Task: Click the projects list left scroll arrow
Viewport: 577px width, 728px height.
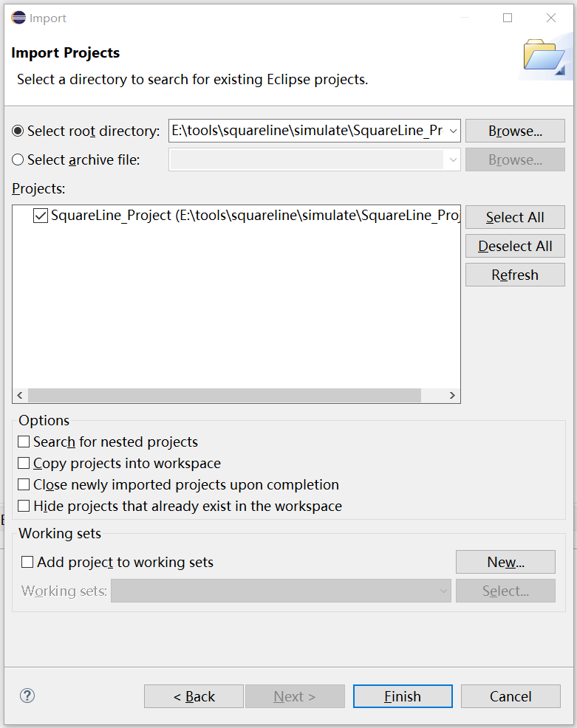Action: (x=20, y=396)
